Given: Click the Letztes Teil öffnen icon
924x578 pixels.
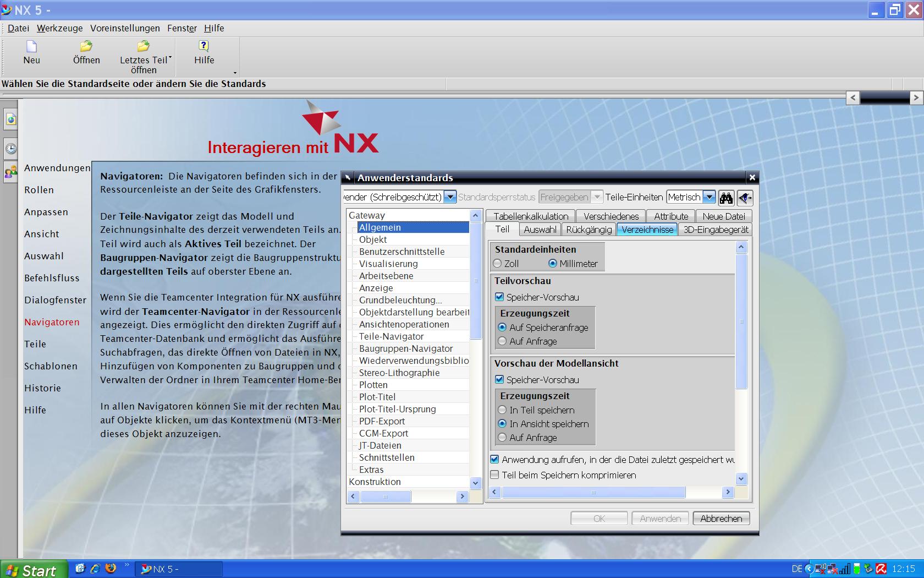Looking at the screenshot, I should click(x=143, y=46).
